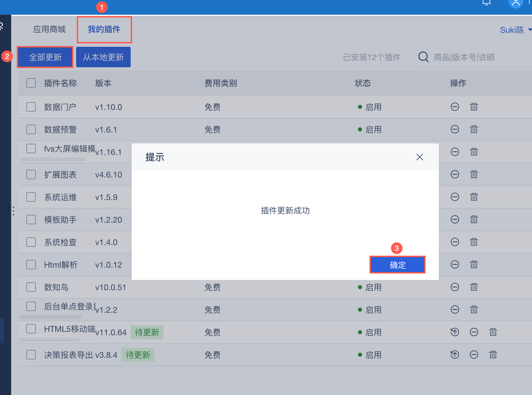The width and height of the screenshot is (532, 395).
Task: Disable the 数据门户 plugin via minus icon
Action: (455, 107)
